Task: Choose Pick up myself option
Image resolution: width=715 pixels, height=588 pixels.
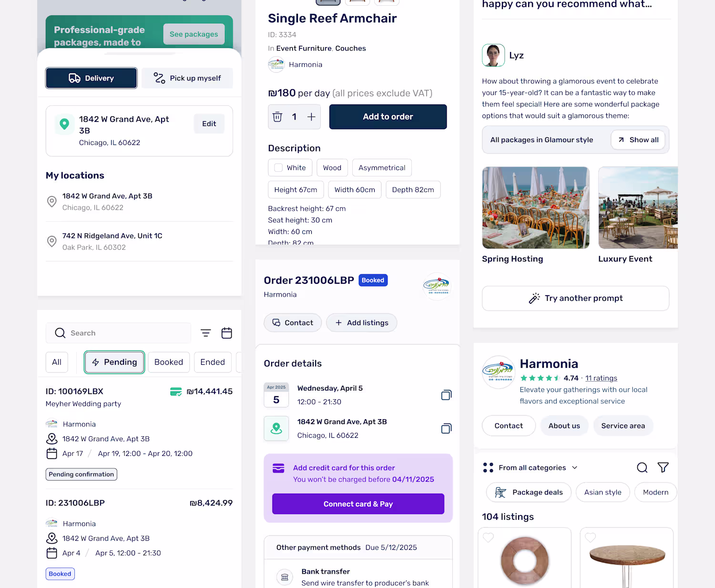Action: pos(187,78)
